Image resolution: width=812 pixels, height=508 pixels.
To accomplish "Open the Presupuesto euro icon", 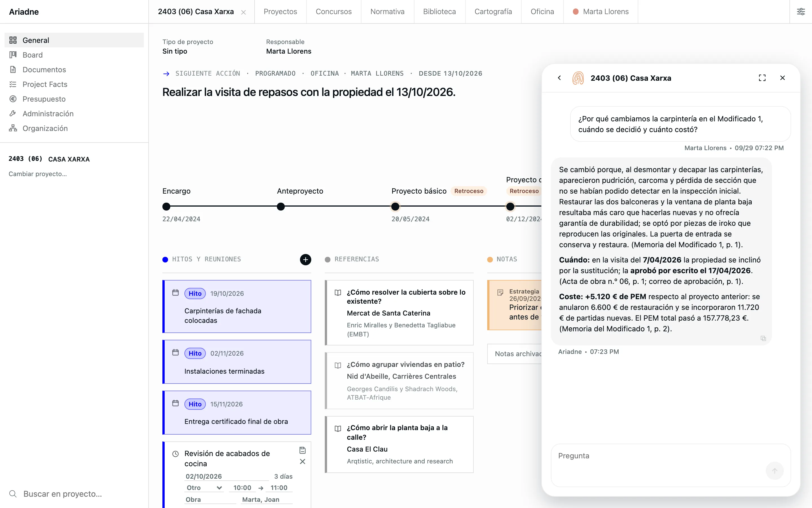I will pyautogui.click(x=13, y=99).
